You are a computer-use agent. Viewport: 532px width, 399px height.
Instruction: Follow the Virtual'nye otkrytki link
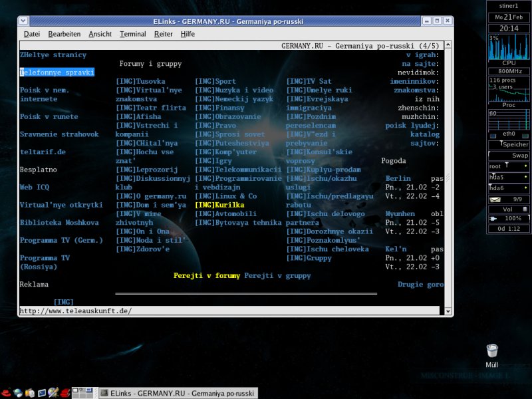(x=61, y=205)
